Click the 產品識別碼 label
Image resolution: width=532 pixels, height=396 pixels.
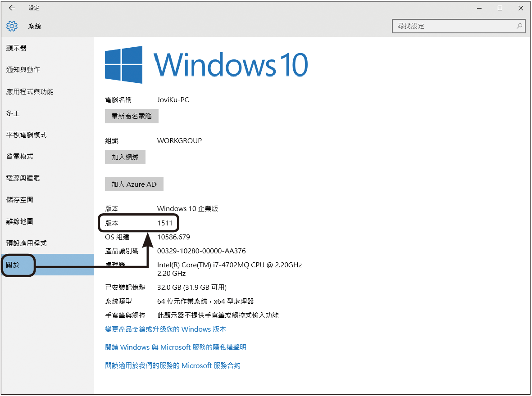click(x=122, y=251)
